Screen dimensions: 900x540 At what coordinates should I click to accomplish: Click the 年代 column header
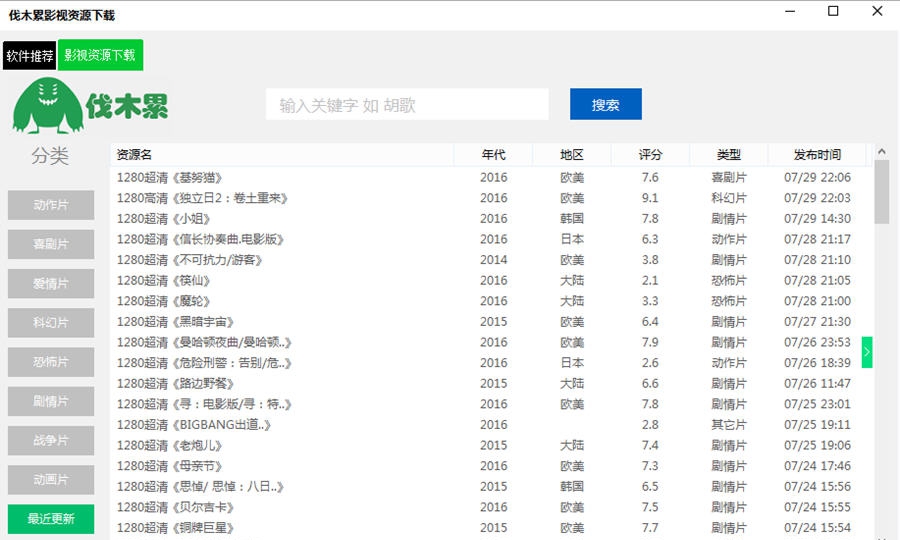(x=493, y=155)
